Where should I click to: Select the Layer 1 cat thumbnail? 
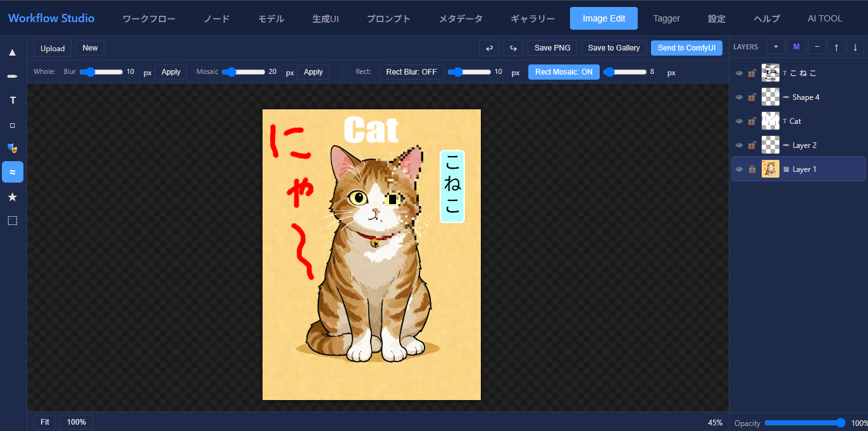click(x=770, y=169)
